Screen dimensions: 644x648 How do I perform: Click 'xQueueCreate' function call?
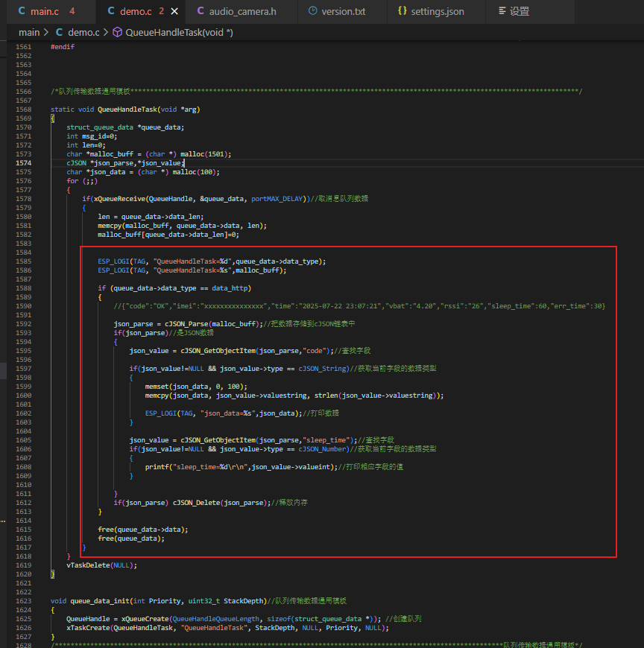pos(145,619)
